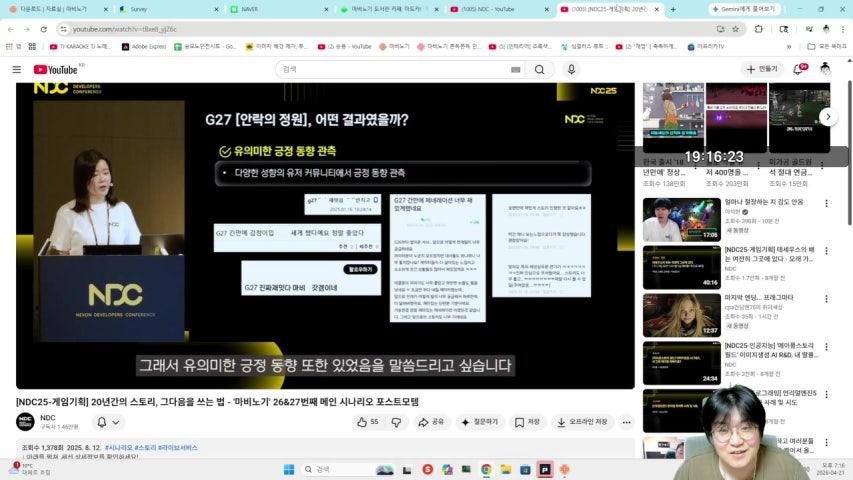
Task: Switch to the NAVER tab
Action: click(x=277, y=9)
